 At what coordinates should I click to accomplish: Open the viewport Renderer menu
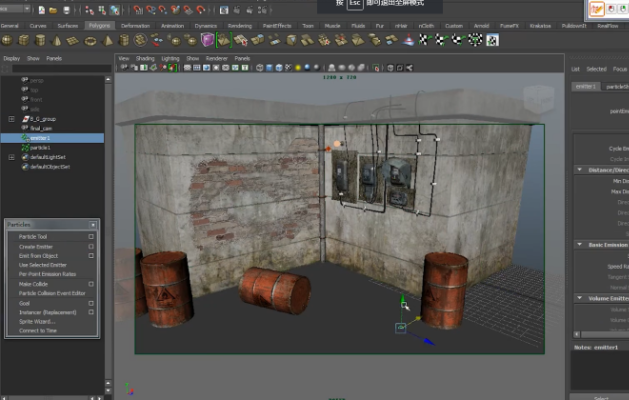[217, 59]
